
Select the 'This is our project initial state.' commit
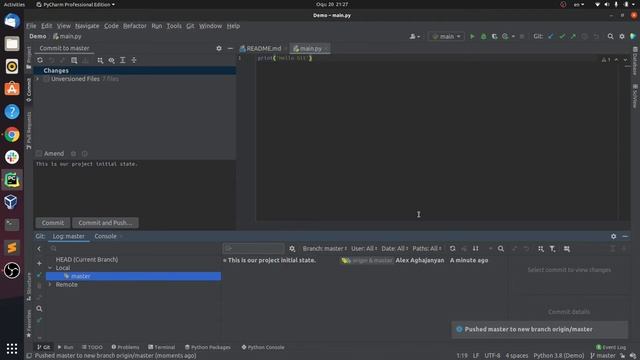[x=272, y=260]
